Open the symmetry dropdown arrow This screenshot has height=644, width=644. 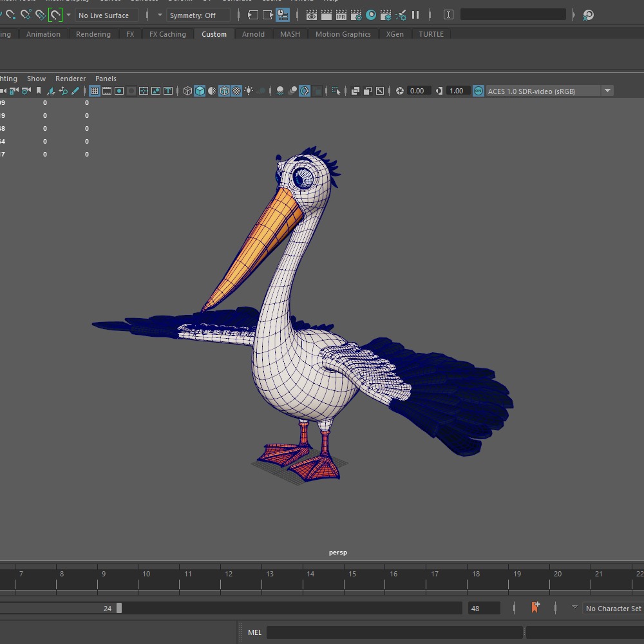160,15
